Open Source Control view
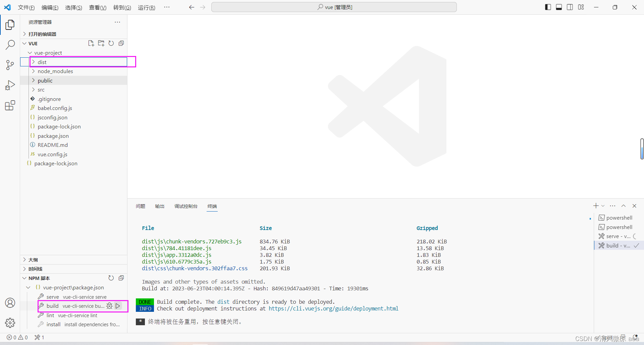Viewport: 644px width, 345px height. pos(10,65)
